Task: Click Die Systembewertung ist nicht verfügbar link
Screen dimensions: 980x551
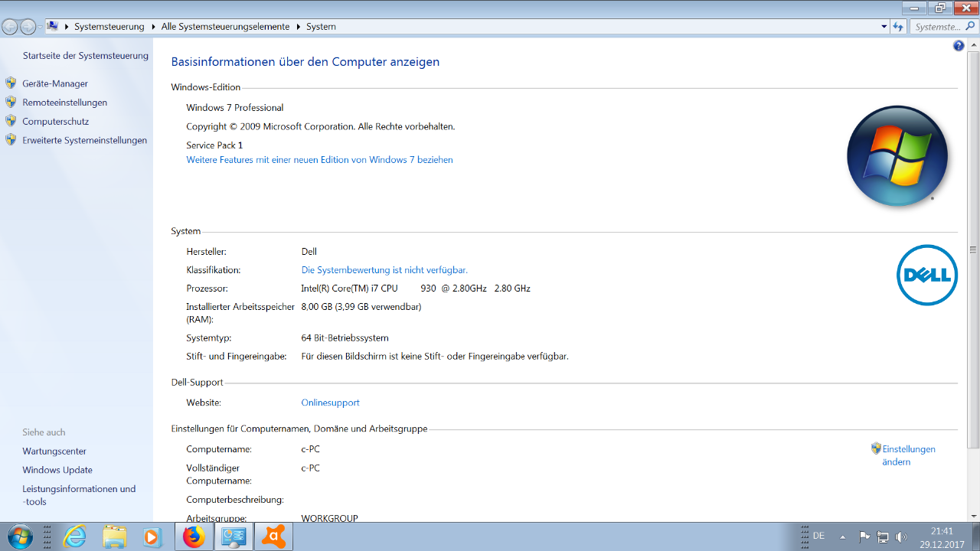Action: pyautogui.click(x=384, y=270)
